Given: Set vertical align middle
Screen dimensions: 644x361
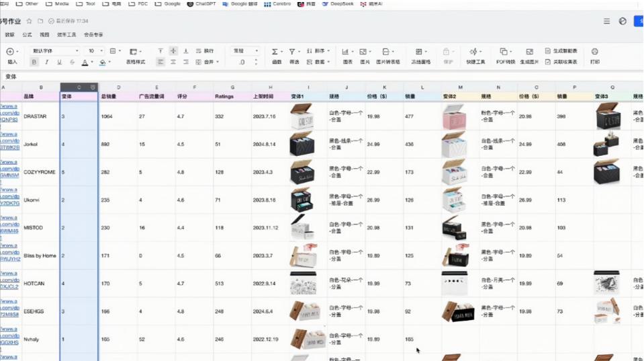Looking at the screenshot, I should coord(173,51).
